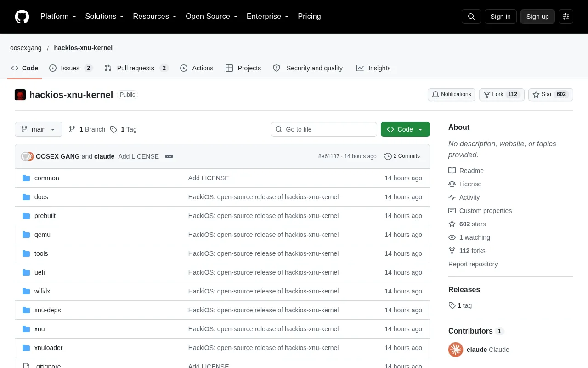This screenshot has width=588, height=368.
Task: Expand the Platform menu
Action: [58, 17]
